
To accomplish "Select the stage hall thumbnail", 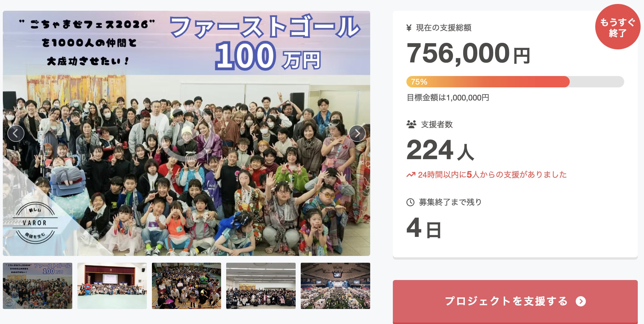I will [x=112, y=286].
